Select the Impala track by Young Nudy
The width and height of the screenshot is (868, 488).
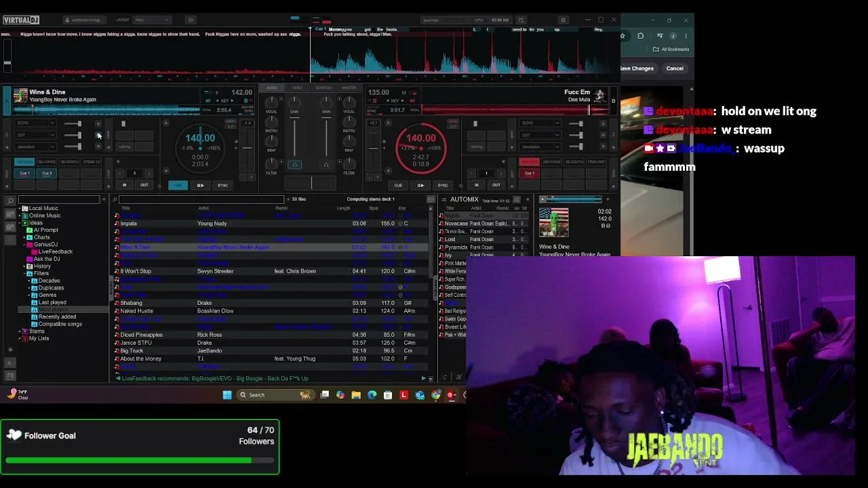coord(271,224)
